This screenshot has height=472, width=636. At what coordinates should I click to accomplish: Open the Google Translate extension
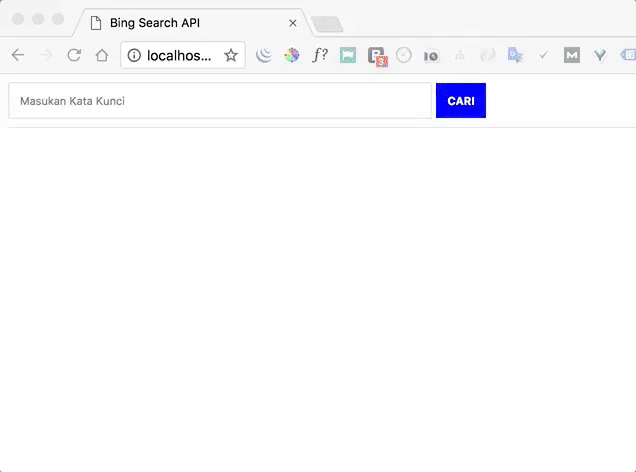[x=515, y=55]
